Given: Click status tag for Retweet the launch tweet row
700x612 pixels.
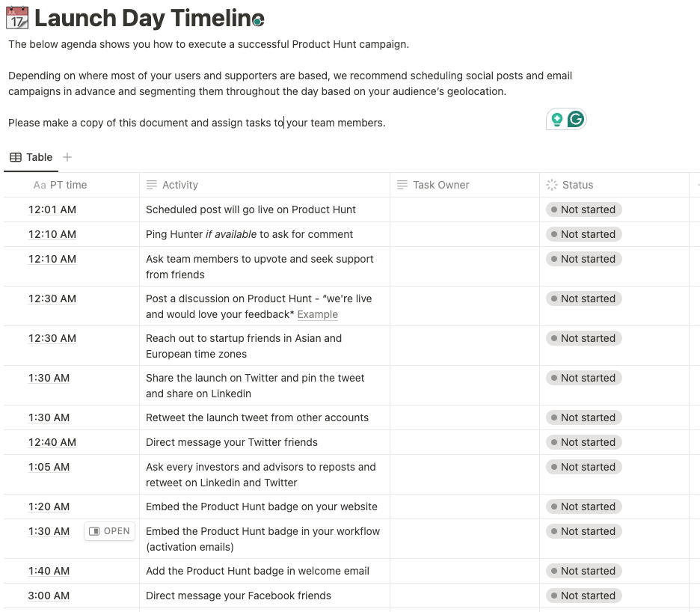Looking at the screenshot, I should coord(584,417).
